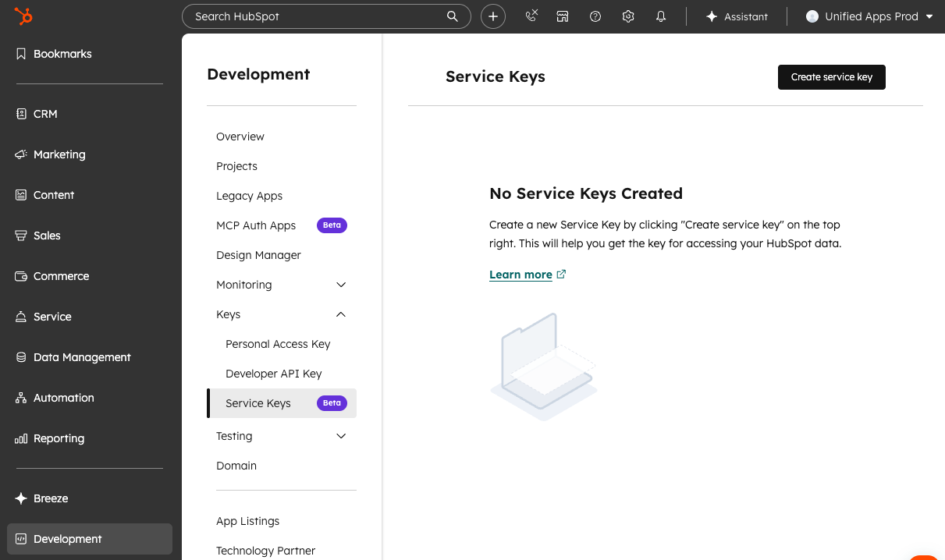Viewport: 945px width, 560px height.
Task: Open the Unified Apps Prod account dropdown arrow
Action: pyautogui.click(x=929, y=16)
